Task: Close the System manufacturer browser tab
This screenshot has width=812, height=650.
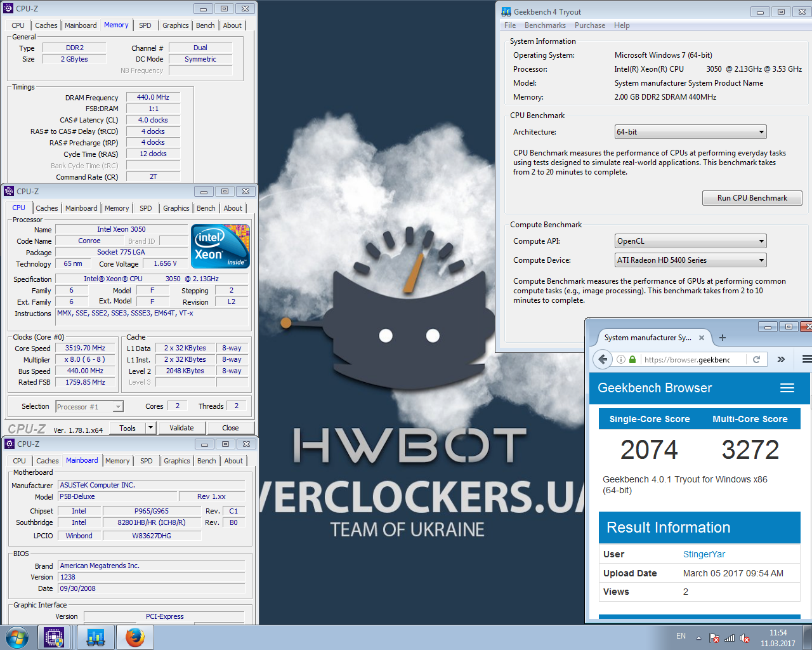Action: click(701, 338)
